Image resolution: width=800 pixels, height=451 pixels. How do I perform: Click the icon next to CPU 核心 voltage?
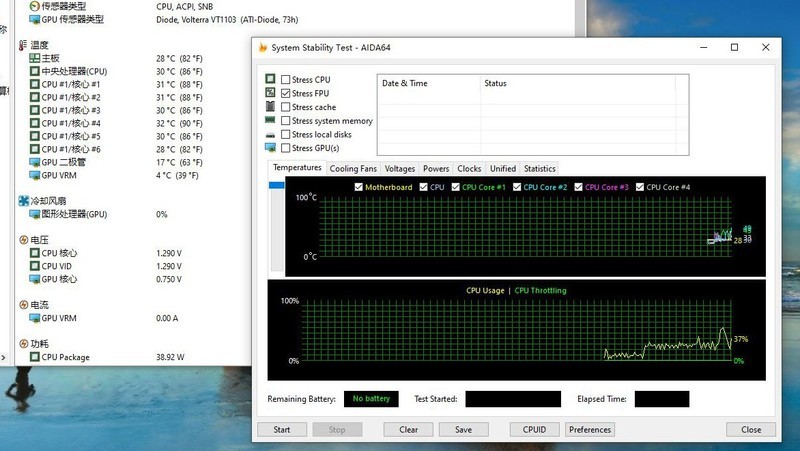click(35, 253)
